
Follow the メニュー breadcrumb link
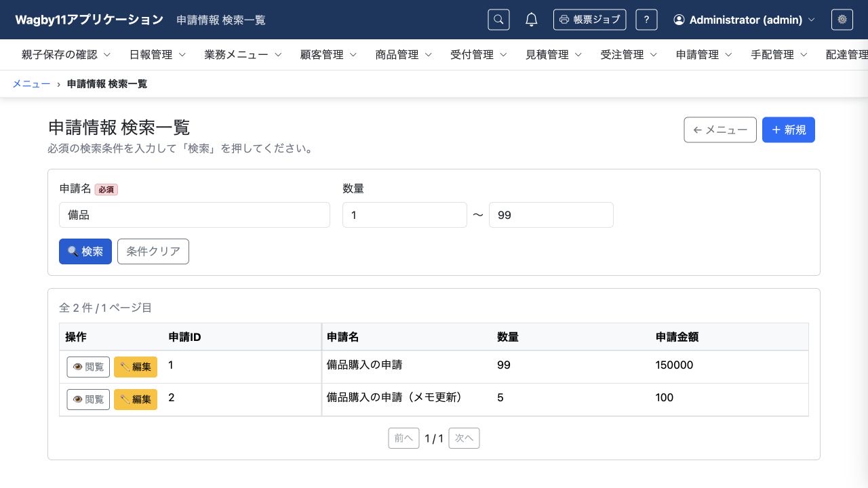click(31, 84)
